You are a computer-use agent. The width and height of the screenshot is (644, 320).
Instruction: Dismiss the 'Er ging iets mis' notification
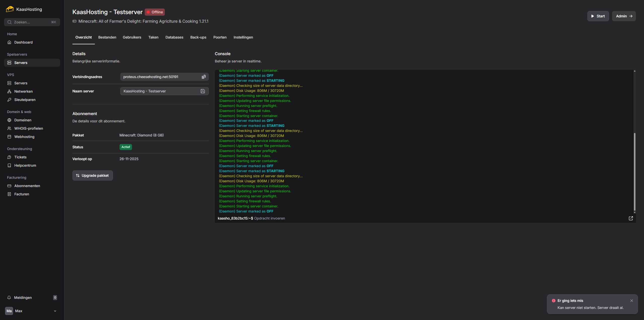point(631,301)
